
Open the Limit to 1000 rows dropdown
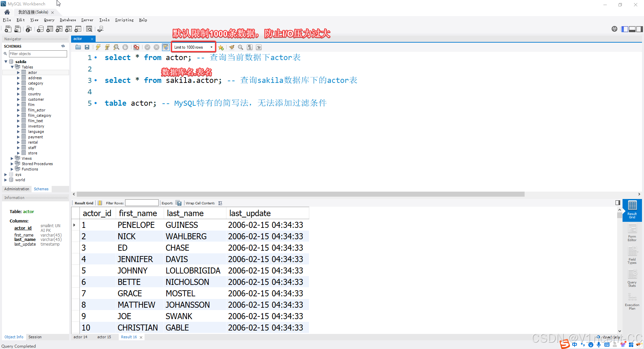(x=194, y=47)
